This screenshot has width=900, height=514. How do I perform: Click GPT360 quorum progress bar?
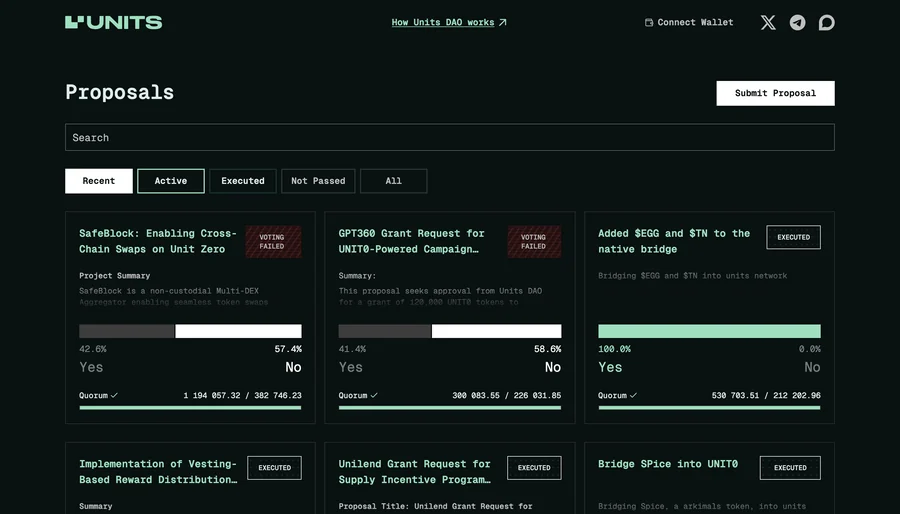450,408
